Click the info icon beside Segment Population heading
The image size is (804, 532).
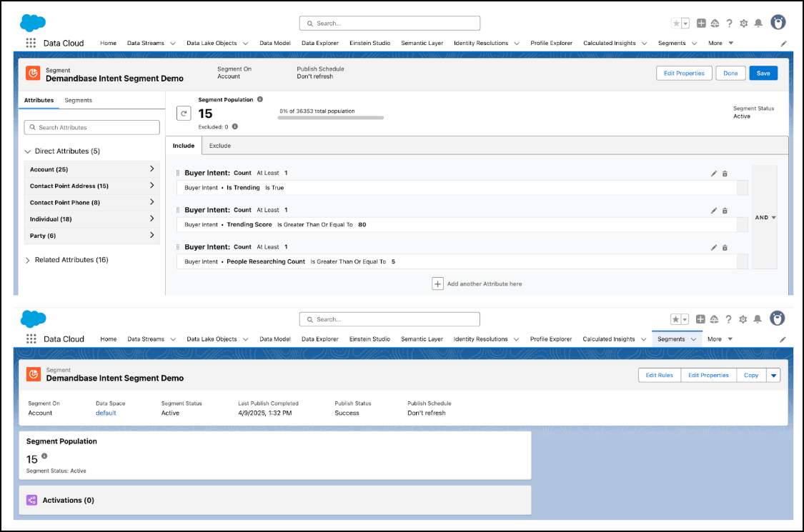260,99
